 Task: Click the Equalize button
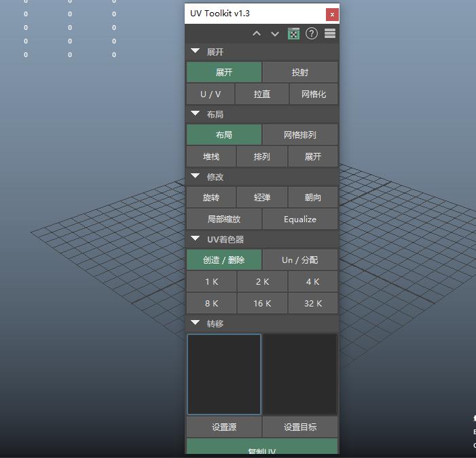pyautogui.click(x=299, y=219)
